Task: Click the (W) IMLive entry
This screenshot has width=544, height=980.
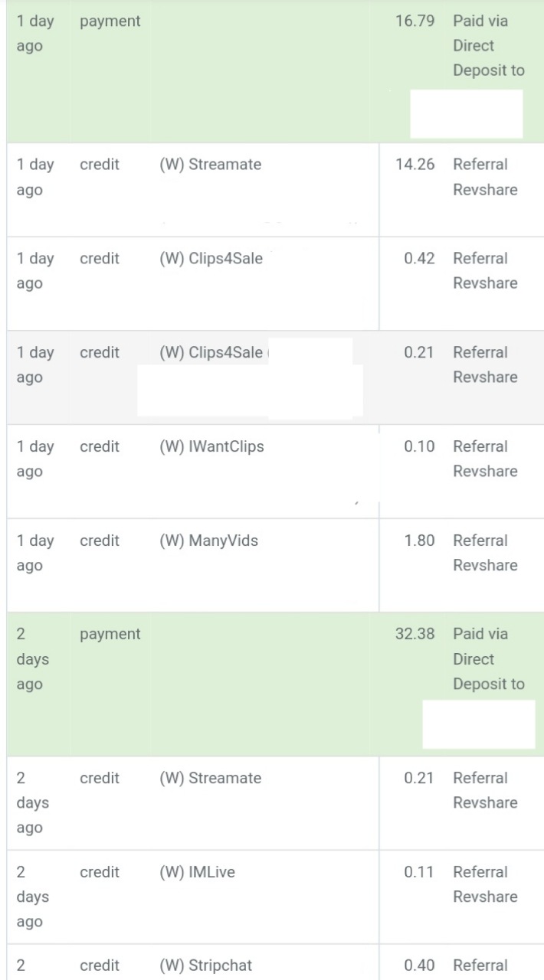Action: click(x=197, y=872)
